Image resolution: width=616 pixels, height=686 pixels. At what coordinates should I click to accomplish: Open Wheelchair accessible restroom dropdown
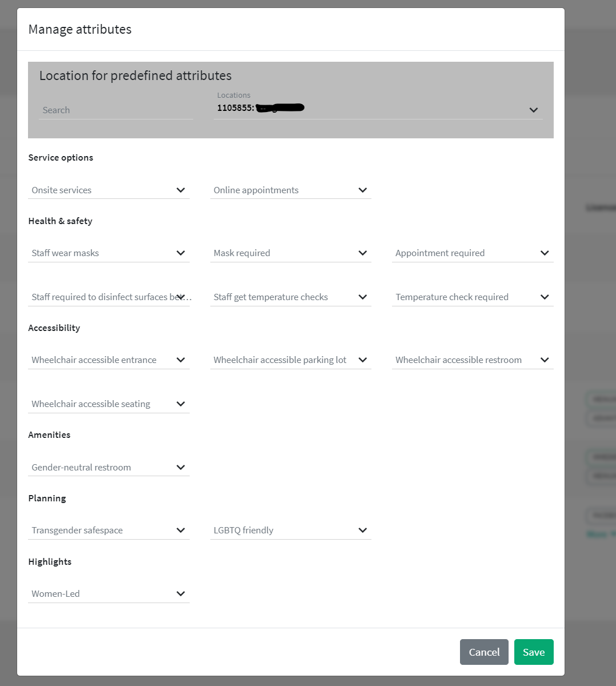472,360
